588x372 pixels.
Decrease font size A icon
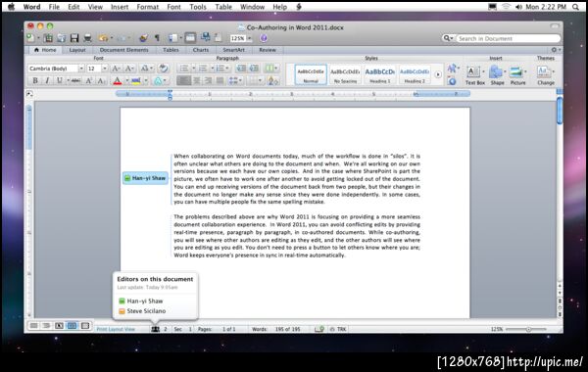[129, 69]
